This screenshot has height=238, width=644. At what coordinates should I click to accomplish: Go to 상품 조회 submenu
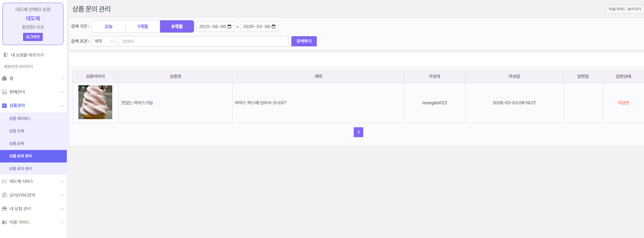coord(17,131)
